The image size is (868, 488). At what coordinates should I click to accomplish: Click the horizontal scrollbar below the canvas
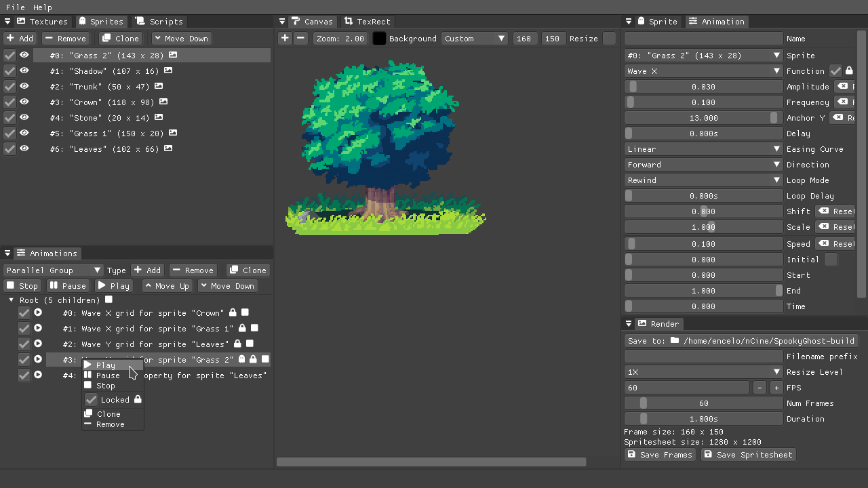(x=431, y=462)
